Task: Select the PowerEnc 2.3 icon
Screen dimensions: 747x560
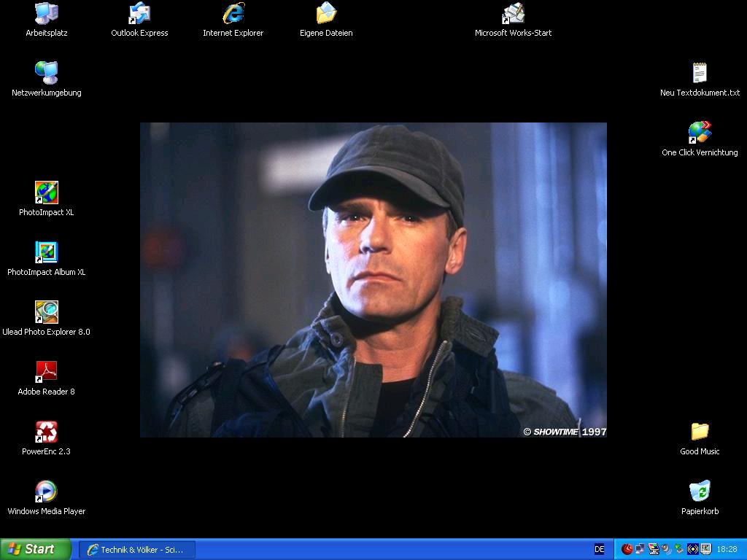Action: click(46, 432)
